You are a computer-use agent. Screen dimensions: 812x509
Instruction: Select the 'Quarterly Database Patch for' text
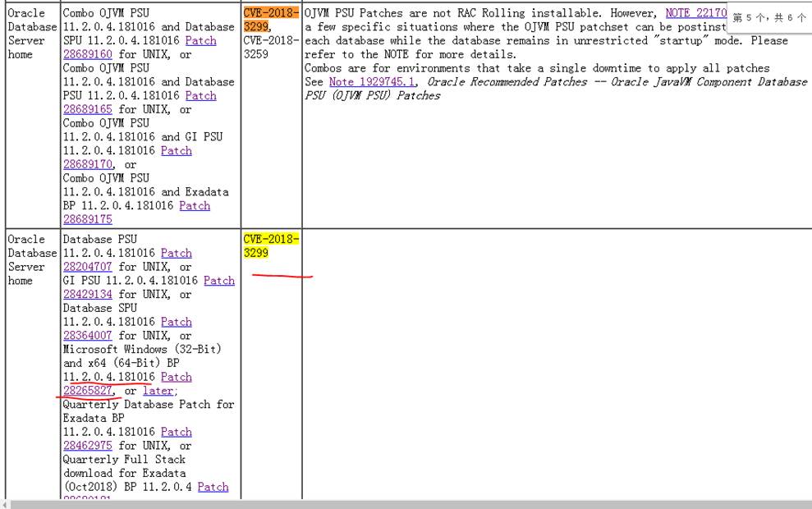point(149,405)
